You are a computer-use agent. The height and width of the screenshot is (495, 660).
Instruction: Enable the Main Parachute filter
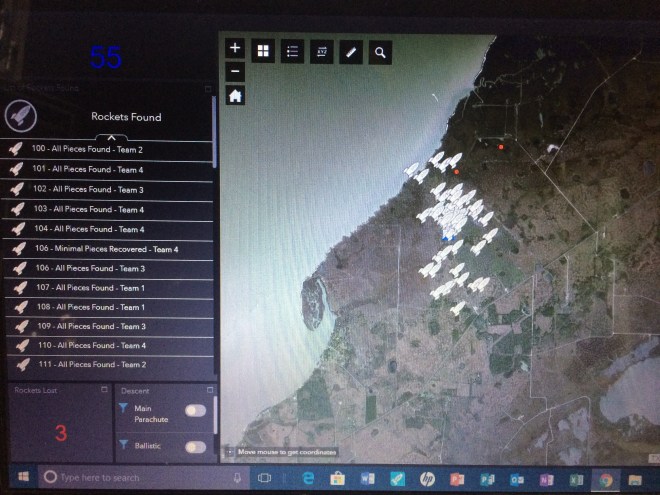point(195,411)
